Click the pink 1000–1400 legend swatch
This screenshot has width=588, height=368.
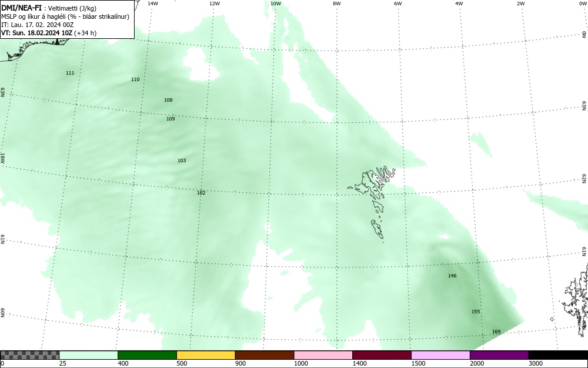pyautogui.click(x=323, y=355)
